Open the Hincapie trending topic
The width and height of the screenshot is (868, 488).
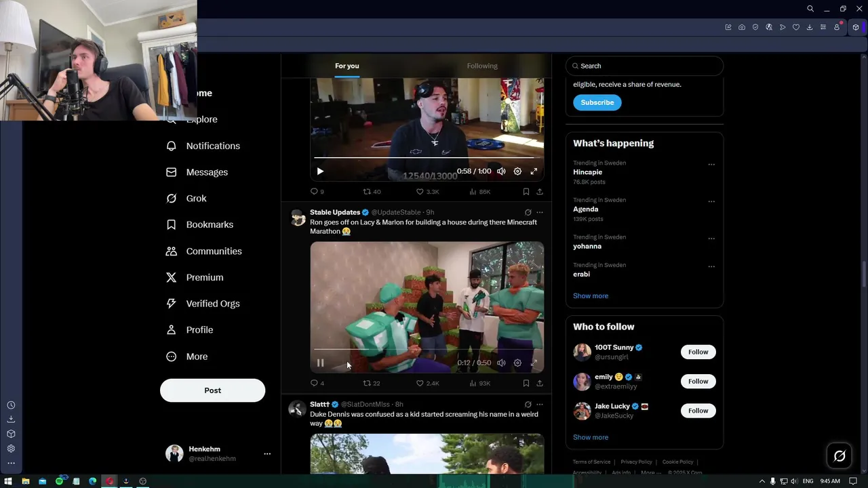point(587,172)
